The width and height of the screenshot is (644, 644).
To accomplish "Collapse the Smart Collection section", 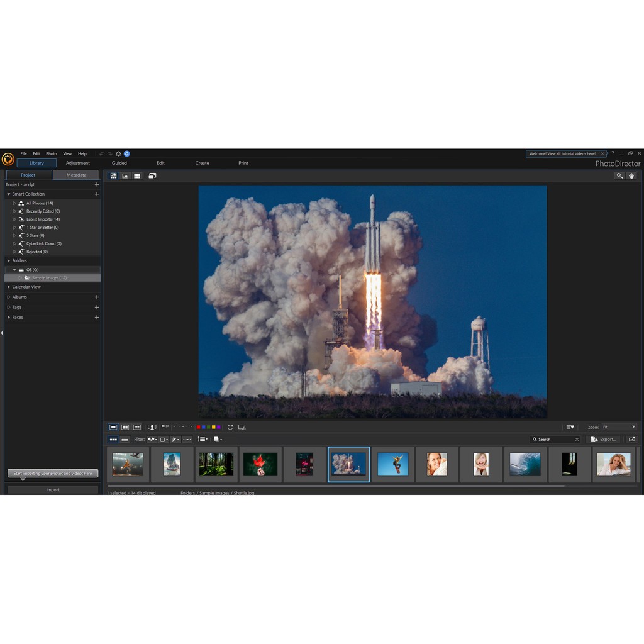I will click(9, 194).
